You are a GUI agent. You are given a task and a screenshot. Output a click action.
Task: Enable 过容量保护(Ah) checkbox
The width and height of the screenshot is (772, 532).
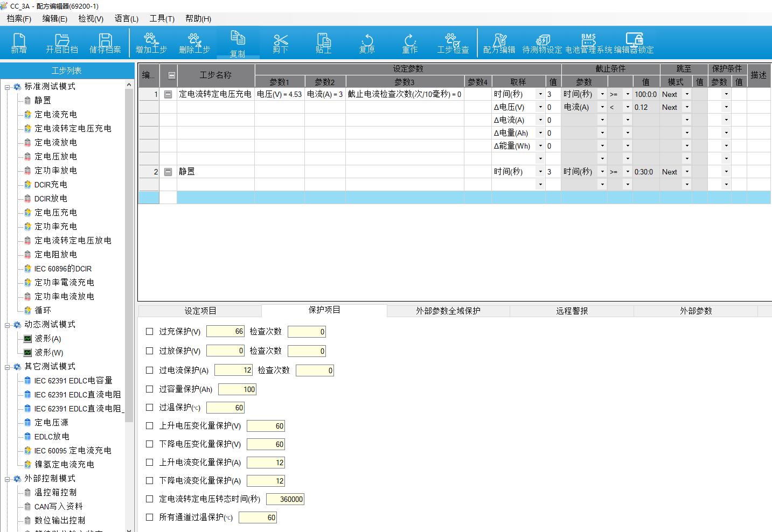coord(150,389)
